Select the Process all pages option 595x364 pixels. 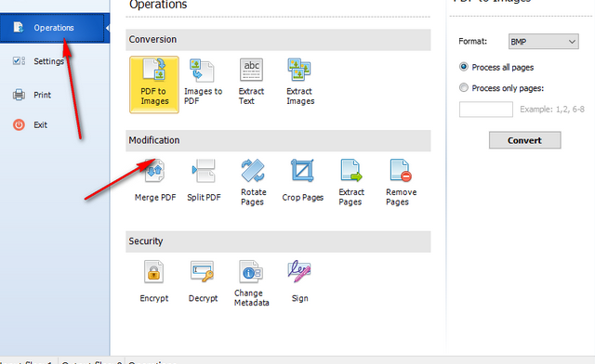click(x=496, y=67)
